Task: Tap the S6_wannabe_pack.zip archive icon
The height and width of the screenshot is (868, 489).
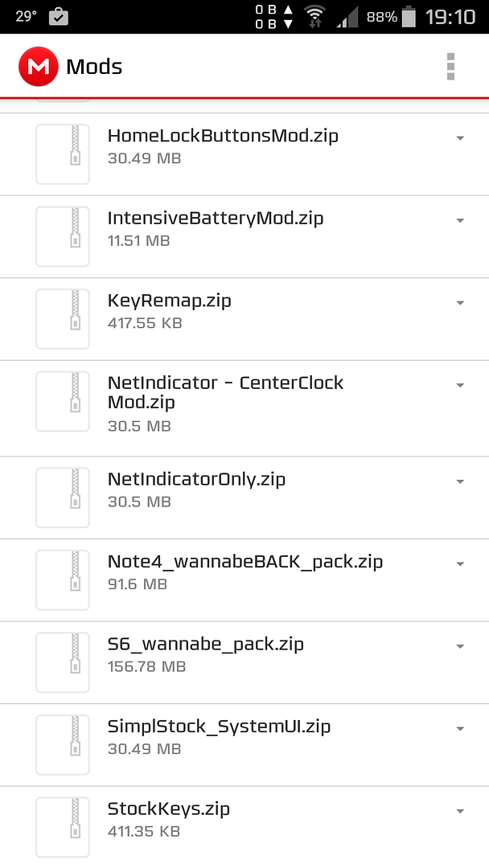Action: [63, 662]
